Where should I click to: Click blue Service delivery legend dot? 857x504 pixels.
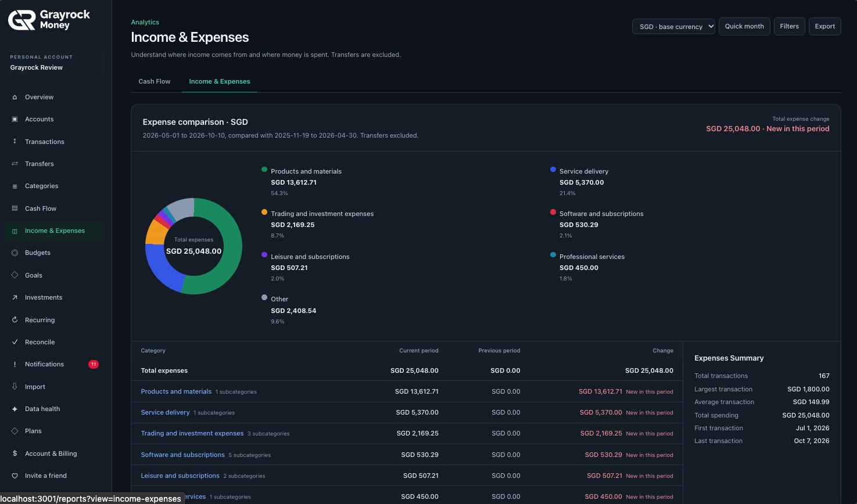[553, 170]
